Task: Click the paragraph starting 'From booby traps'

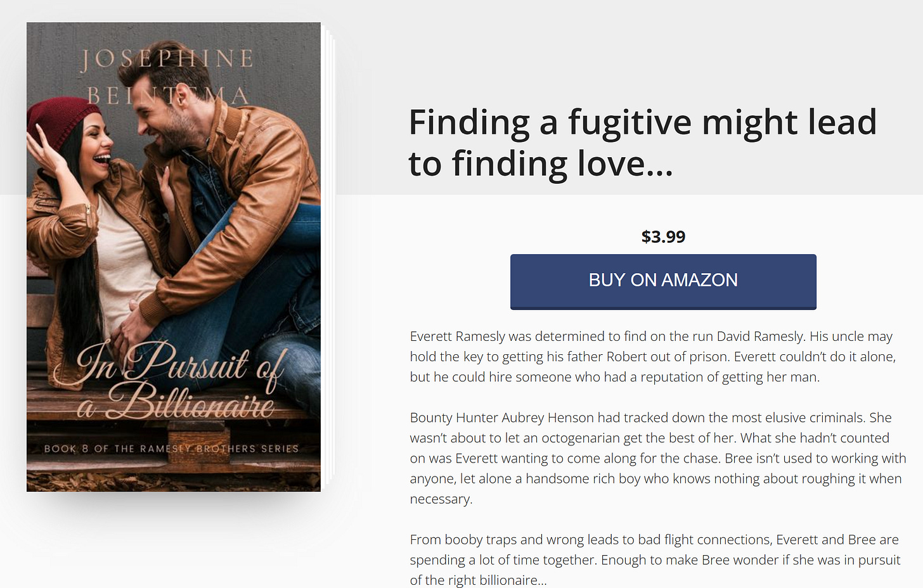Action: (655, 559)
